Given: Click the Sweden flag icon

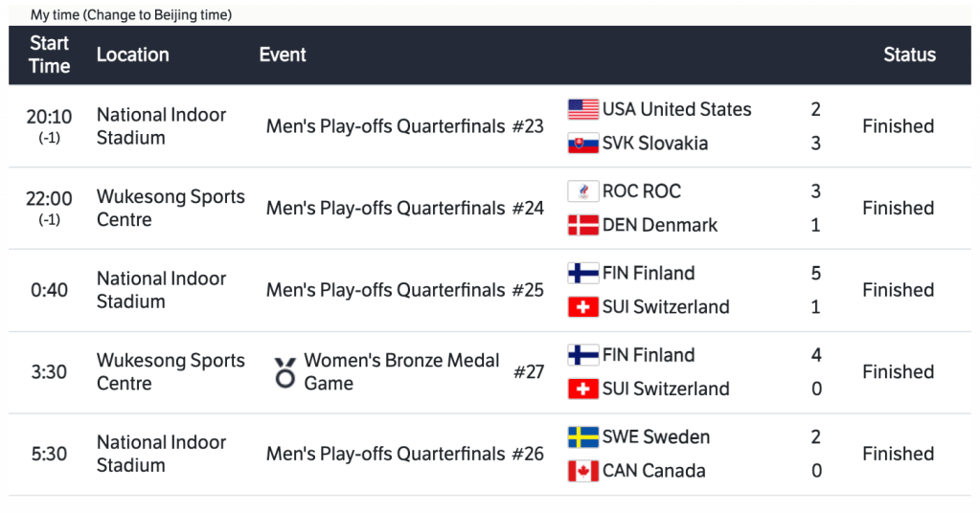Looking at the screenshot, I should pos(582,437).
